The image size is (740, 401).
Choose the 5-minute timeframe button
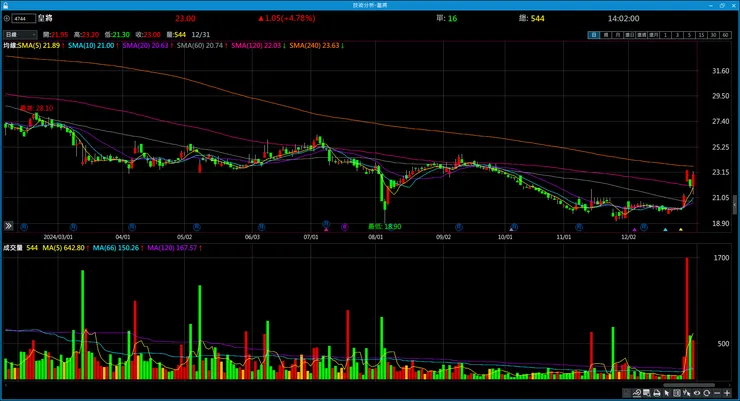pos(689,35)
